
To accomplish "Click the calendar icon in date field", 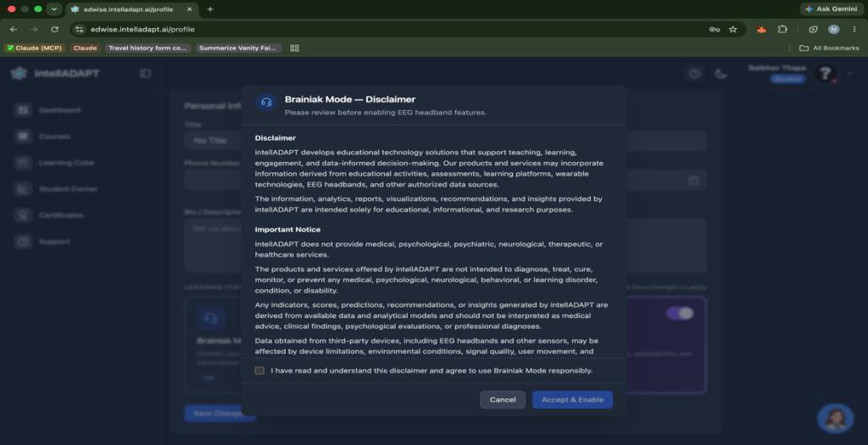I will (693, 181).
